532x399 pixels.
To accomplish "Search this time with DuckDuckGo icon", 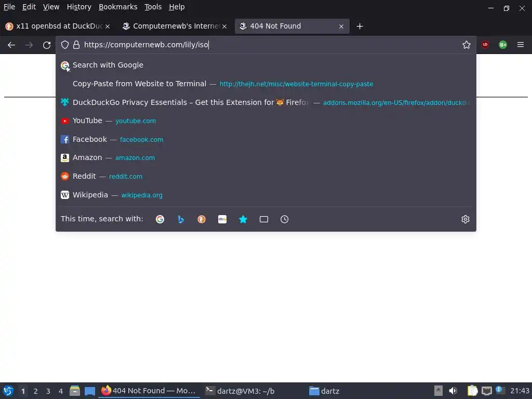I will coord(202,219).
